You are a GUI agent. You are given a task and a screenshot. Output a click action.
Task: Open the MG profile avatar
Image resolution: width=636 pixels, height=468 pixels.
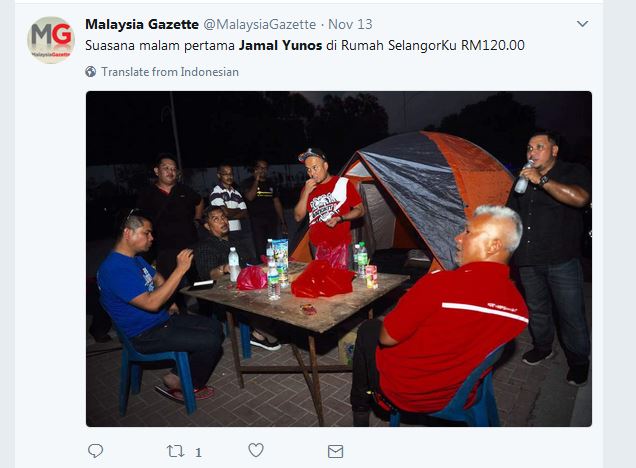pos(51,40)
